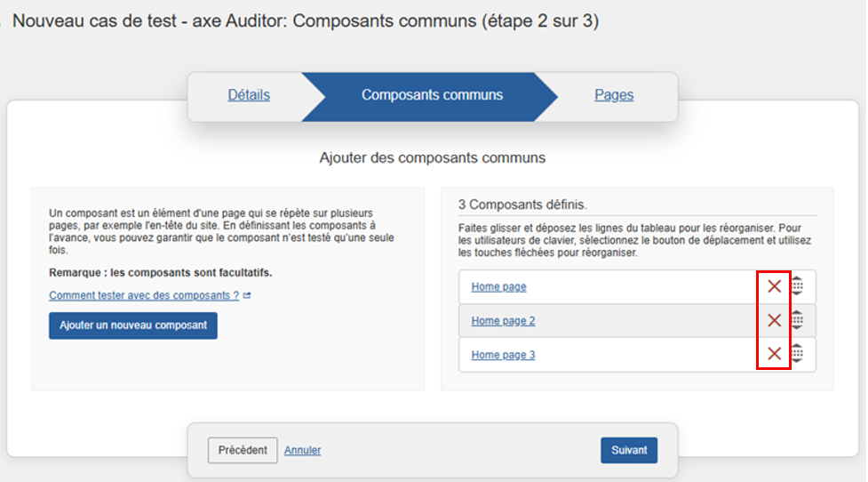Jump to the Pages step
This screenshot has height=482, width=868.
(x=614, y=95)
